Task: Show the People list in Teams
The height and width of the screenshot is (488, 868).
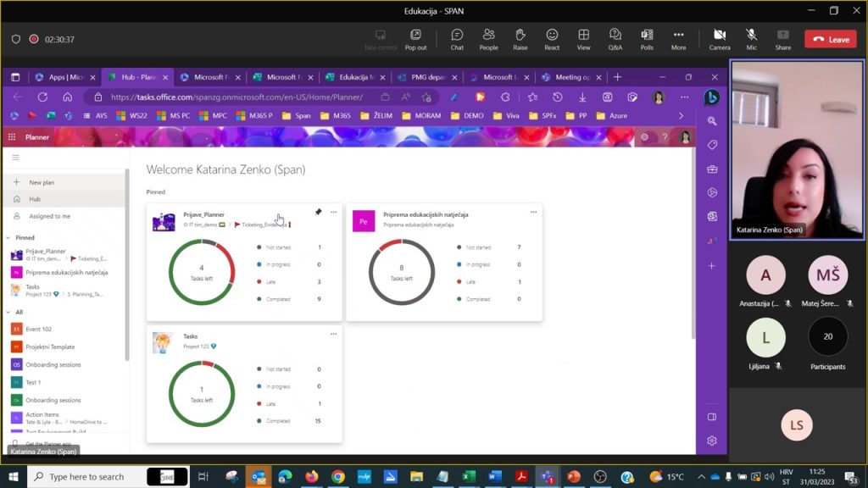Action: 488,40
